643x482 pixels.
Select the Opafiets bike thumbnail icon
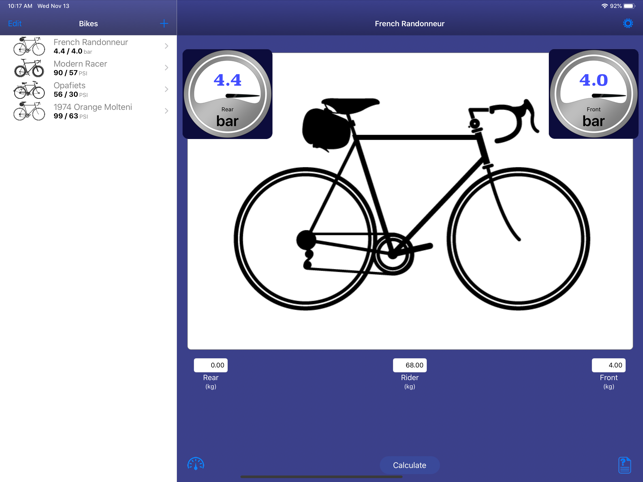29,89
